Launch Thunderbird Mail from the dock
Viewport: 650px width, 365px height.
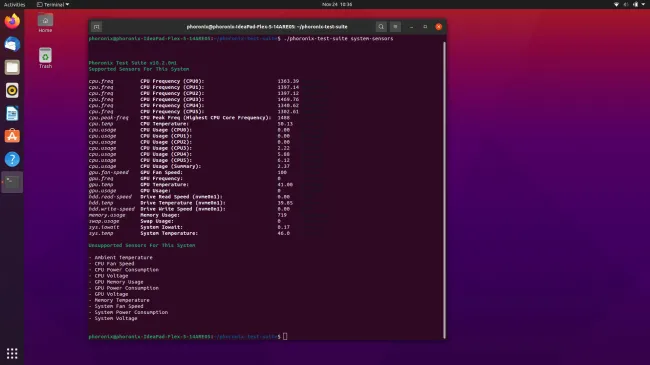tap(12, 44)
